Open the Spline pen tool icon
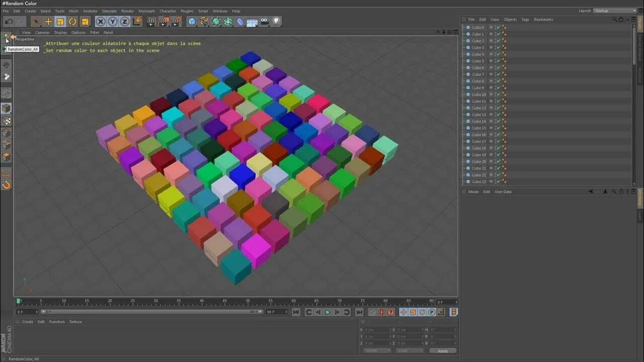Viewport: 644px width, 362px height. point(204,22)
